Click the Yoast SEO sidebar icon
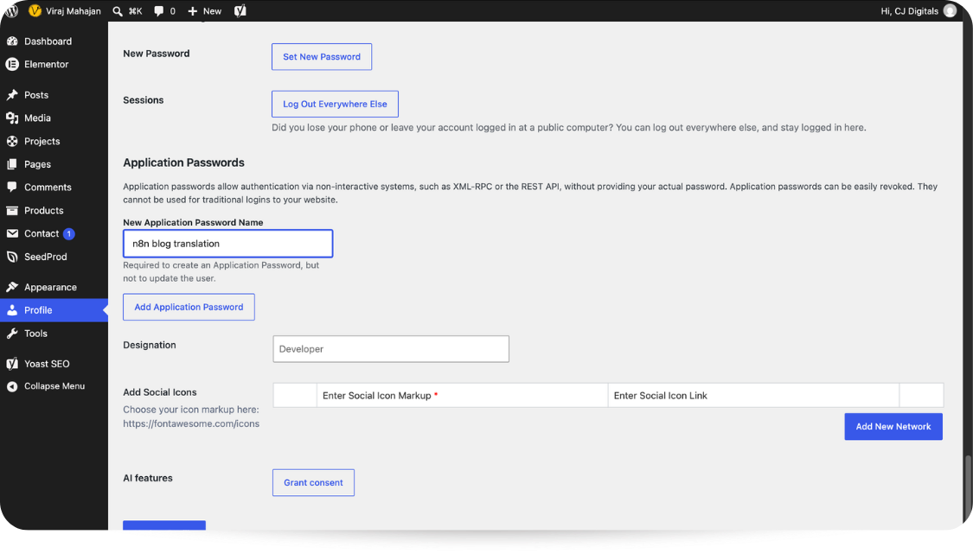The image size is (973, 560). [x=12, y=364]
